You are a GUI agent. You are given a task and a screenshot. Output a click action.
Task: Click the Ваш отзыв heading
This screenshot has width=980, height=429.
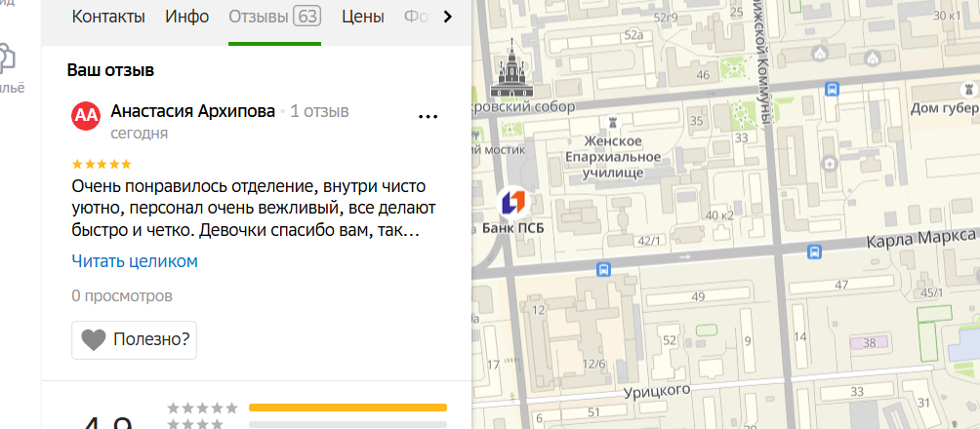(110, 70)
